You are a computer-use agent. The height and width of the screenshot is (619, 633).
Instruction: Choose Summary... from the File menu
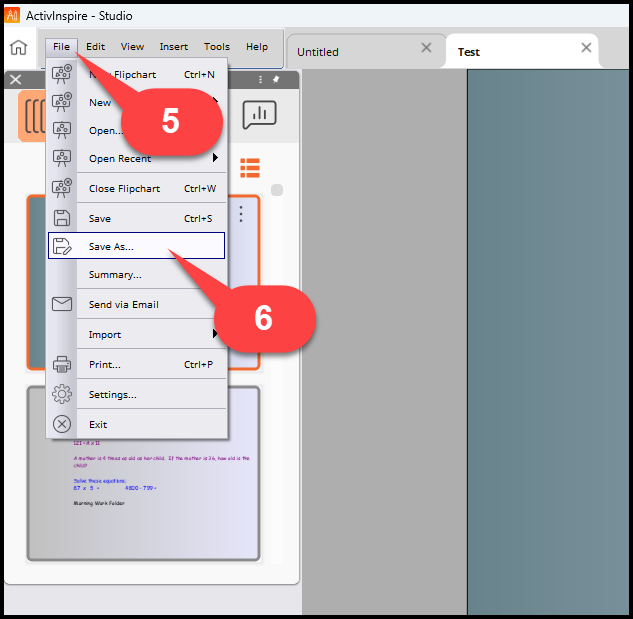click(x=115, y=275)
